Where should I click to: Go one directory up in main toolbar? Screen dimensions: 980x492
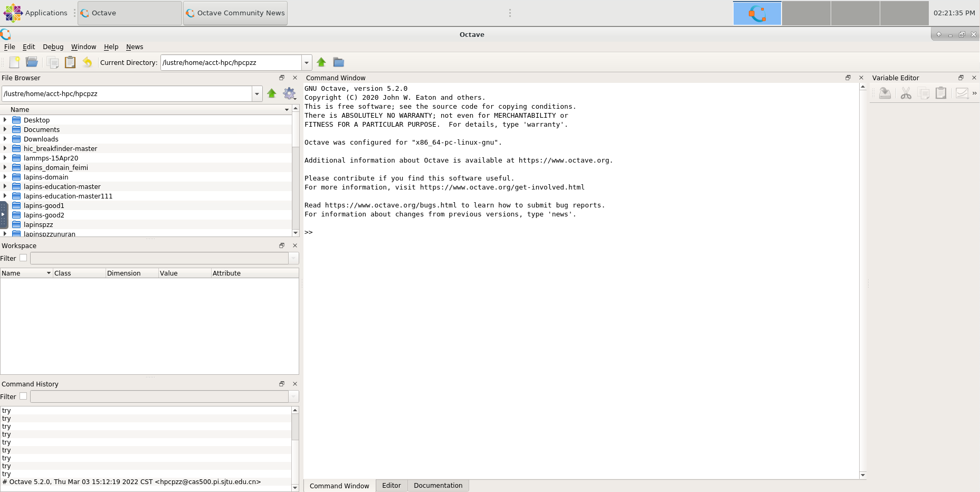click(321, 62)
